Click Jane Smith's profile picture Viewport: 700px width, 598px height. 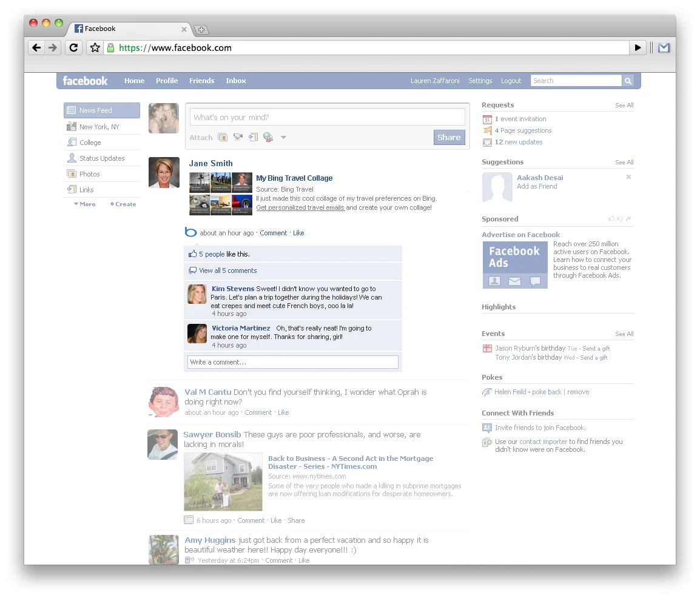click(164, 172)
